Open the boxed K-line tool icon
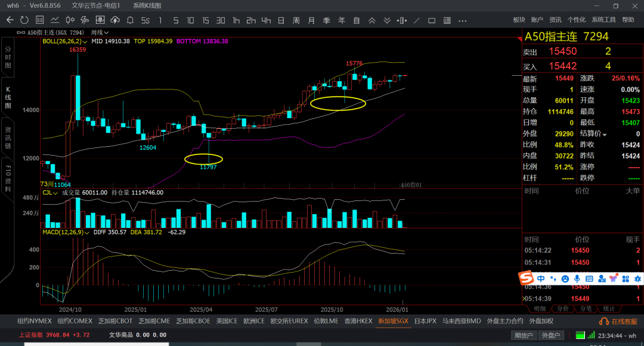 pyautogui.click(x=100, y=20)
